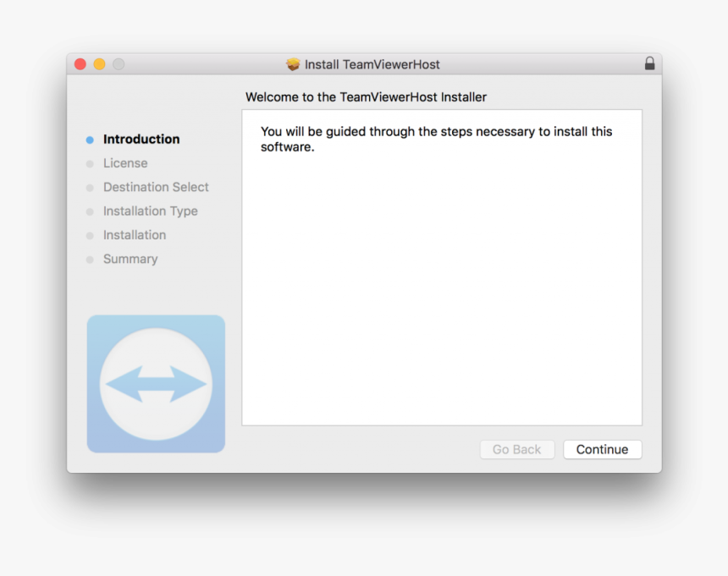Click the disabled Go Back button
The width and height of the screenshot is (728, 576).
click(516, 449)
